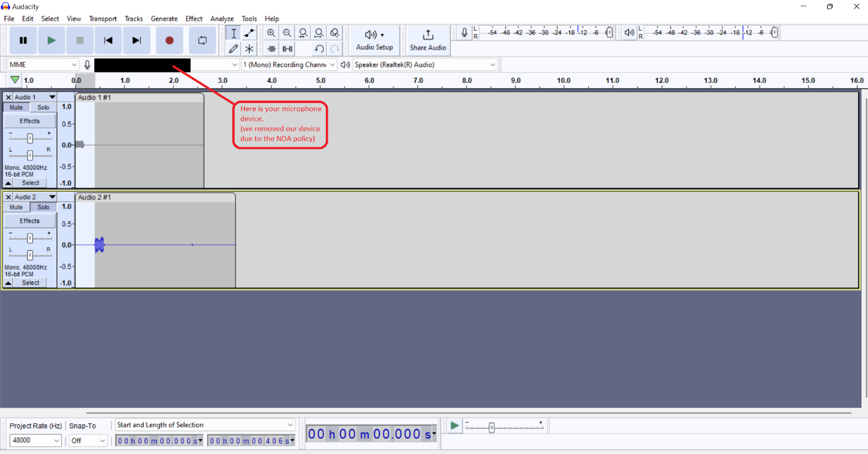Open the Speaker (Realtek(R) Audio) playback dropdown
The width and height of the screenshot is (868, 454).
pos(425,65)
